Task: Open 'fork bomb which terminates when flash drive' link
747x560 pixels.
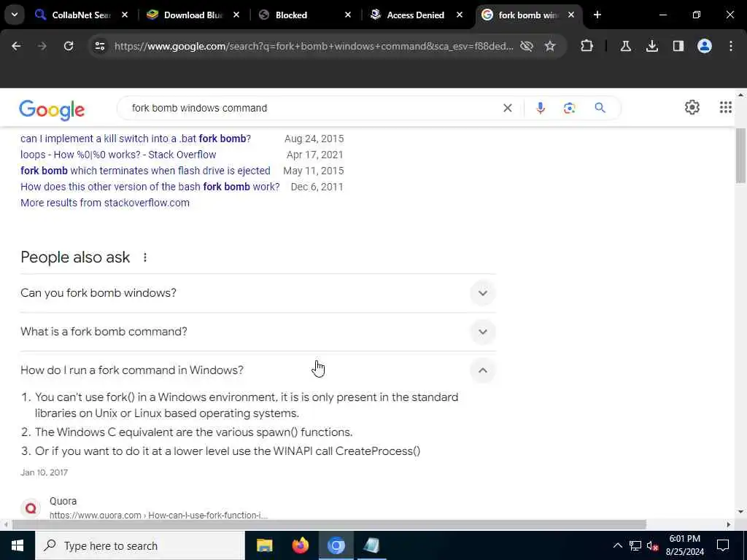Action: (145, 171)
